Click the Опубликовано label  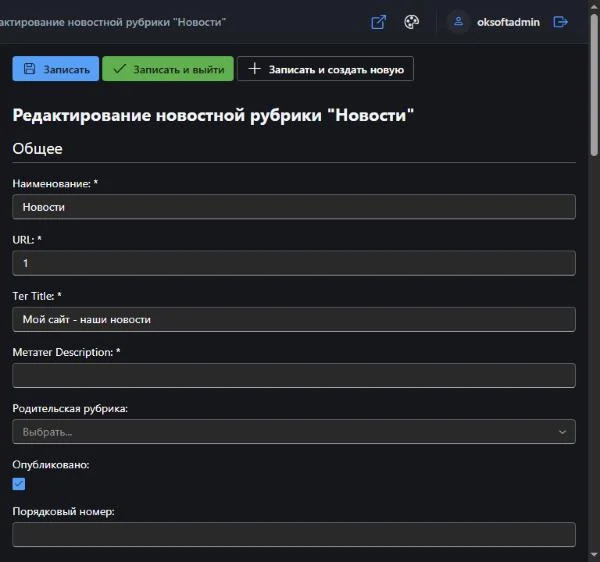(x=51, y=464)
